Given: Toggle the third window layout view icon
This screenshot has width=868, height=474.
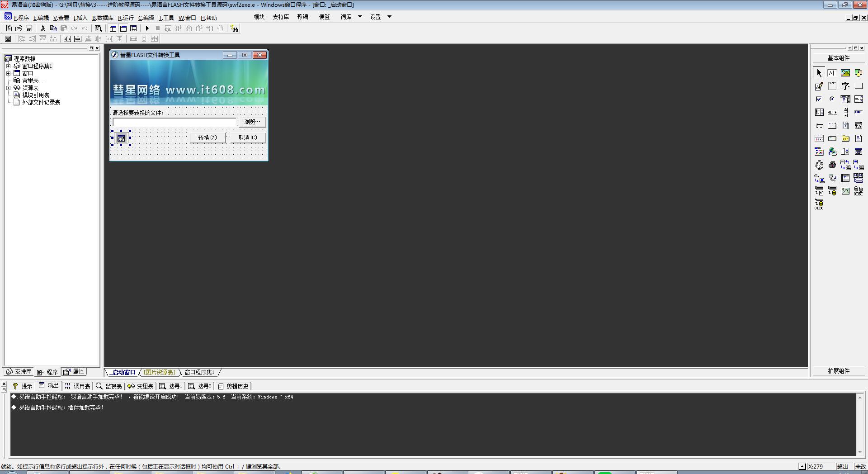Looking at the screenshot, I should [133, 28].
